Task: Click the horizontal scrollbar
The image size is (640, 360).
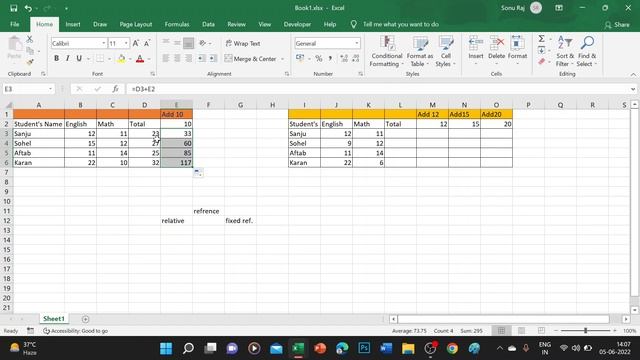Action: click(503, 319)
